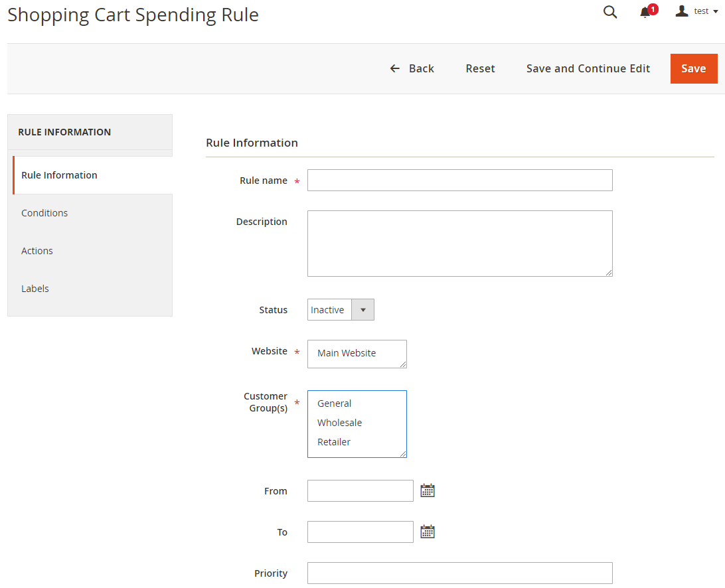The width and height of the screenshot is (725, 588).
Task: Open calendar picker for From date
Action: point(428,491)
